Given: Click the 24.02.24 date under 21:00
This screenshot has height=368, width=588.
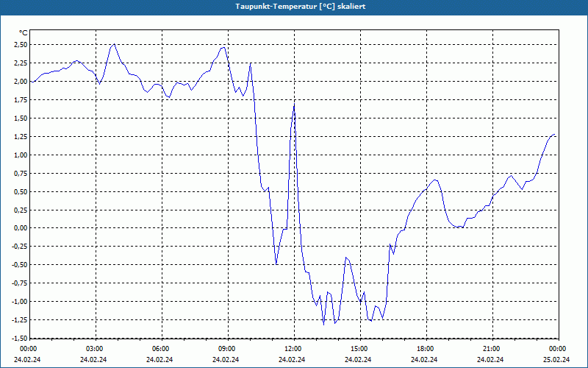Looking at the screenshot, I should click(490, 360).
